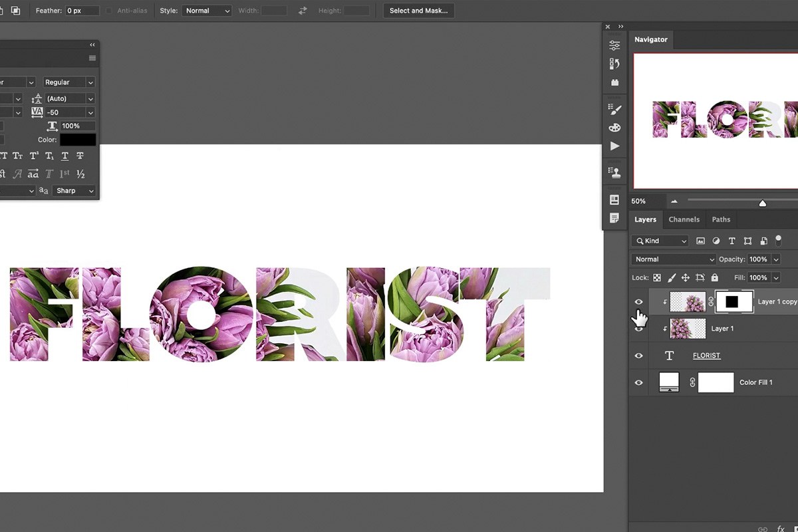Open the text Color swatch

(x=78, y=140)
